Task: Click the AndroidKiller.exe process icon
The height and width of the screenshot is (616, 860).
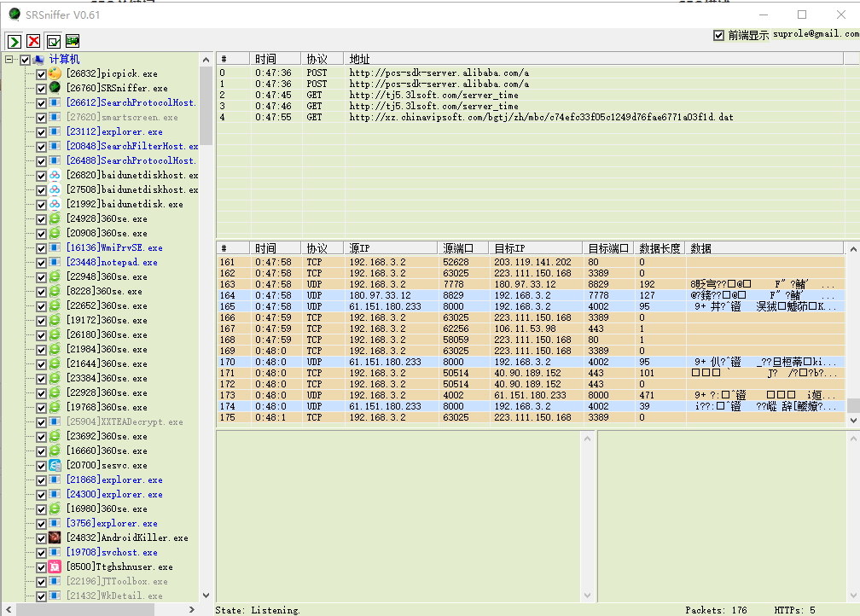Action: click(x=55, y=538)
